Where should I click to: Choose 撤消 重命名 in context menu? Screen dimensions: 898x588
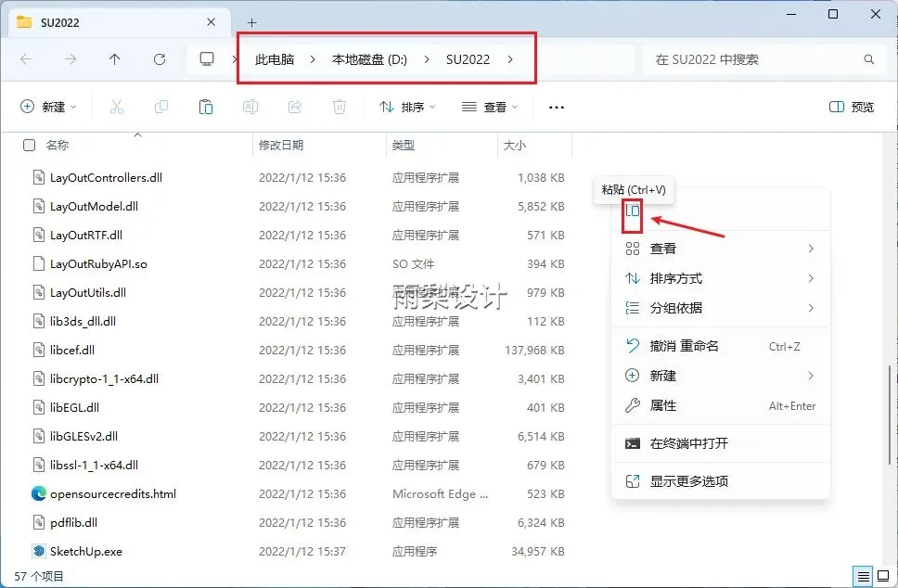[721, 346]
